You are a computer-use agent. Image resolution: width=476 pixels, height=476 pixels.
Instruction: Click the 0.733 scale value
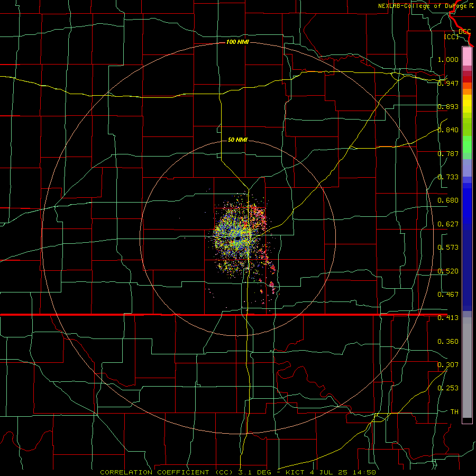[x=448, y=177]
